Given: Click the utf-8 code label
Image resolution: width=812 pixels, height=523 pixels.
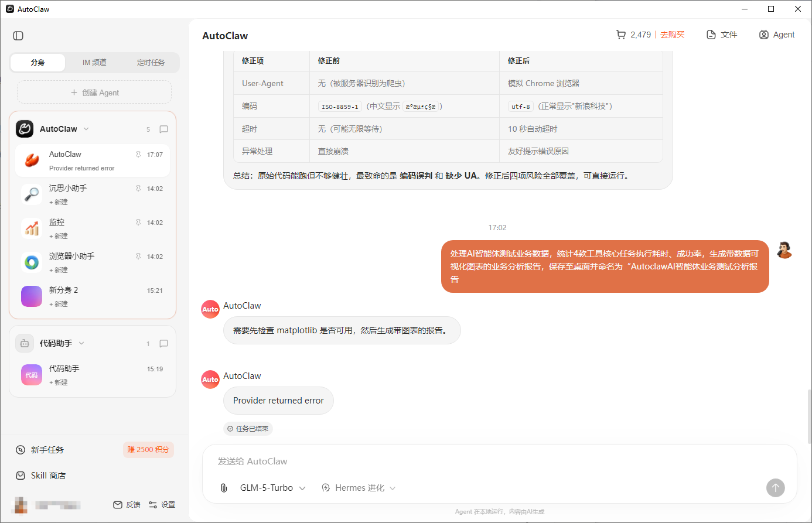Looking at the screenshot, I should (520, 107).
